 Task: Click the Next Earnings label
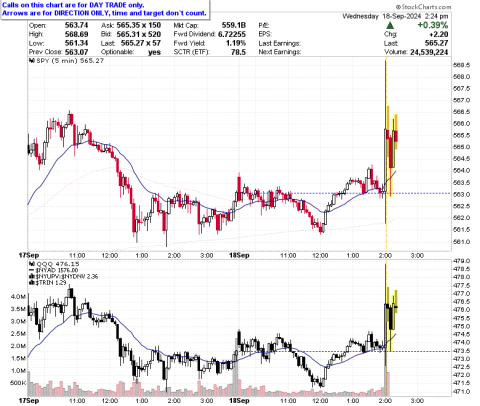coord(279,52)
